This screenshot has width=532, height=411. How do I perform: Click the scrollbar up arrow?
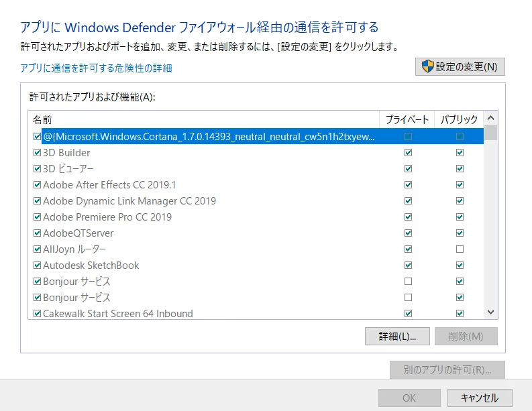point(490,118)
